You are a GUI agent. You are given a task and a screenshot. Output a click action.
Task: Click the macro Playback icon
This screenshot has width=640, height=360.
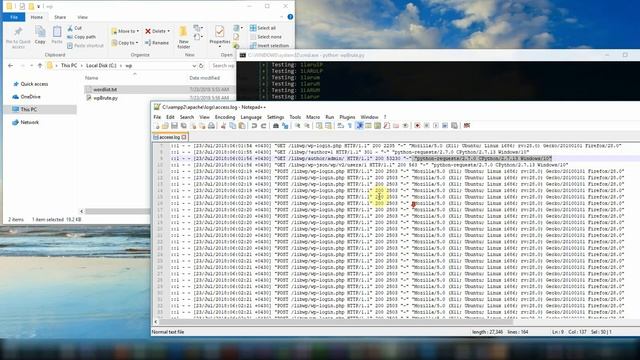[x=436, y=126]
